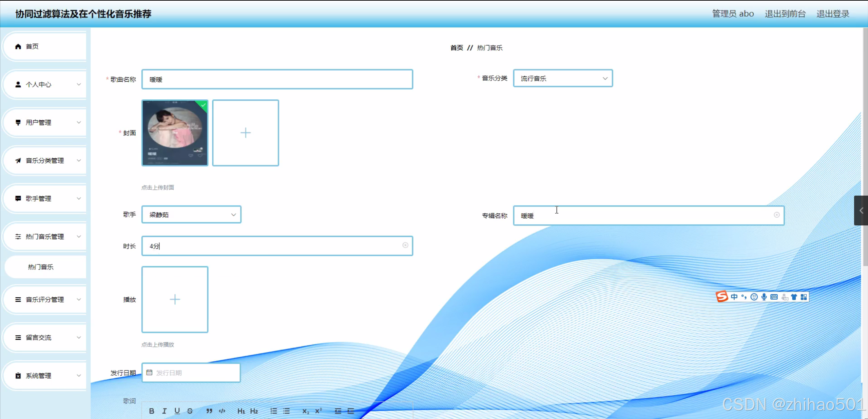Insert blockquote via quote icon
Image resolution: width=868 pixels, height=419 pixels.
[209, 411]
